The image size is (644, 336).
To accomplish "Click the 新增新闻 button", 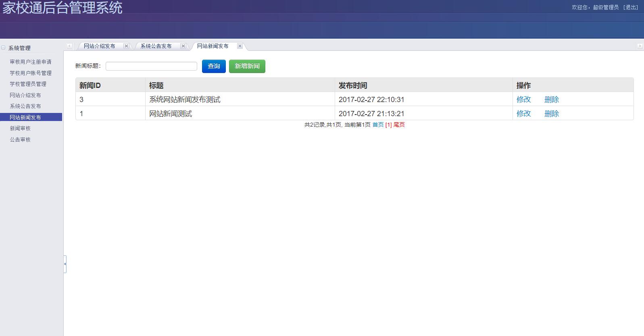I will point(247,66).
